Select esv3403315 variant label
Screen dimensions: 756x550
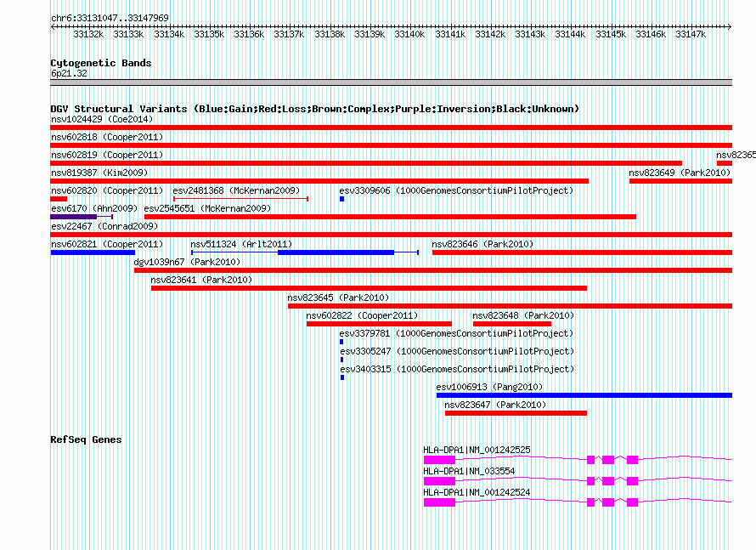[457, 369]
